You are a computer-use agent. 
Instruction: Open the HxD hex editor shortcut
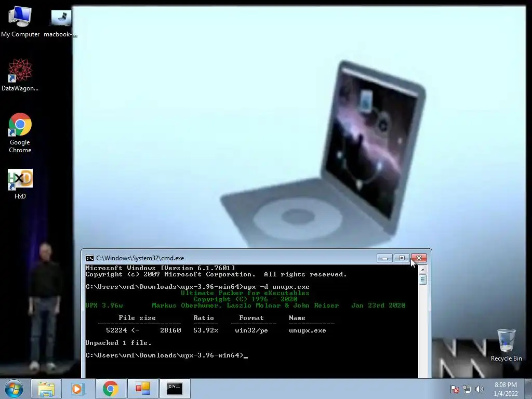pos(20,184)
